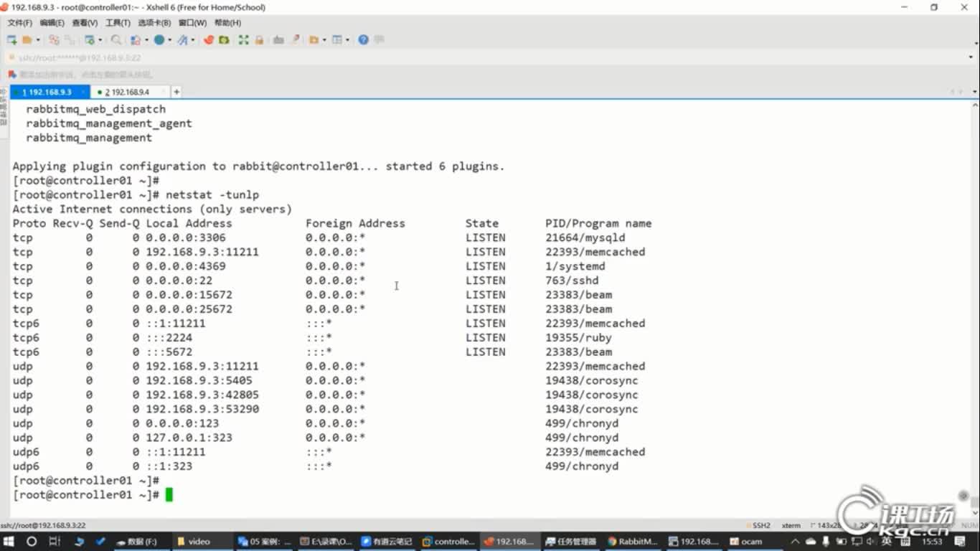Image resolution: width=980 pixels, height=551 pixels.
Task: Click the '192.168.9.3:5405' local address entry
Action: tap(199, 381)
